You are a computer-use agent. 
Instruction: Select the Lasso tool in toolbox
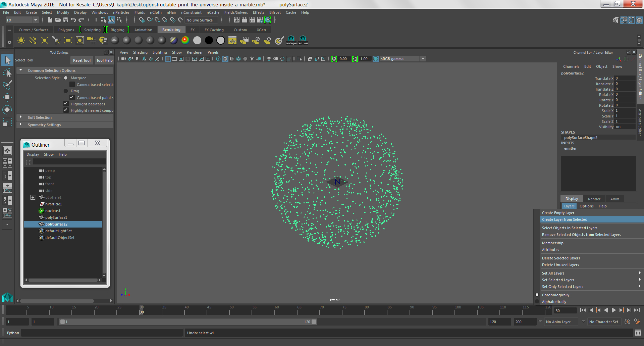[x=7, y=72]
